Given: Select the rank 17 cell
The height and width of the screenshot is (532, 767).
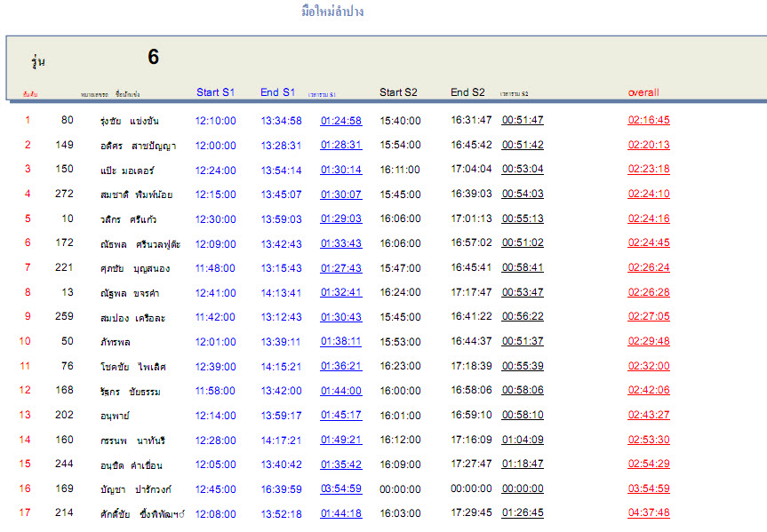Looking at the screenshot, I should (25, 512).
